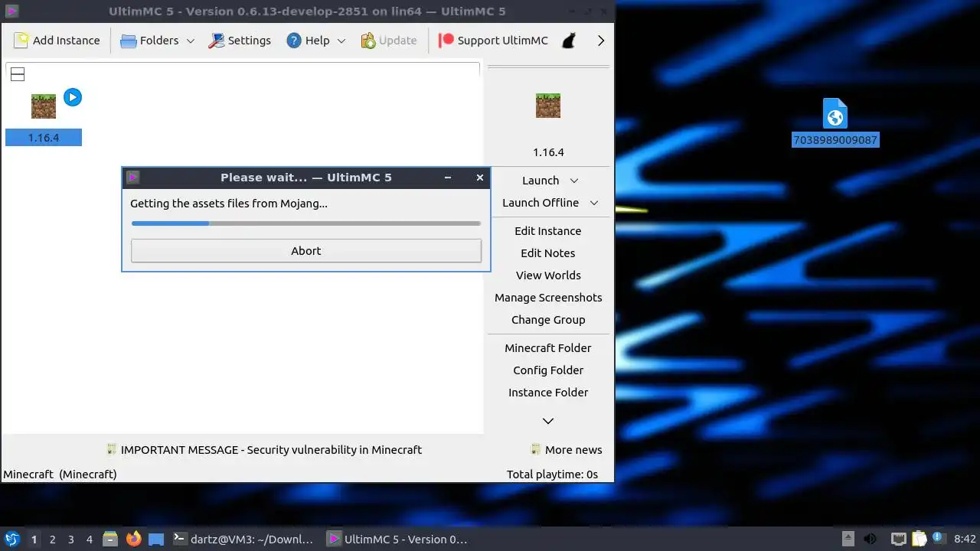Image resolution: width=980 pixels, height=551 pixels.
Task: Click the 1.16.4 name in side panel
Action: [548, 152]
